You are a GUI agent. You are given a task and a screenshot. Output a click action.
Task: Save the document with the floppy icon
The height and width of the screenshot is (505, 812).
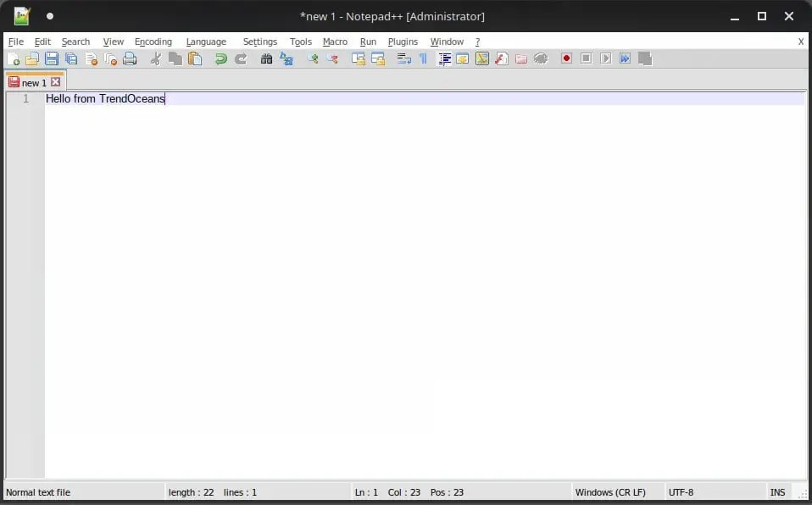coord(51,58)
